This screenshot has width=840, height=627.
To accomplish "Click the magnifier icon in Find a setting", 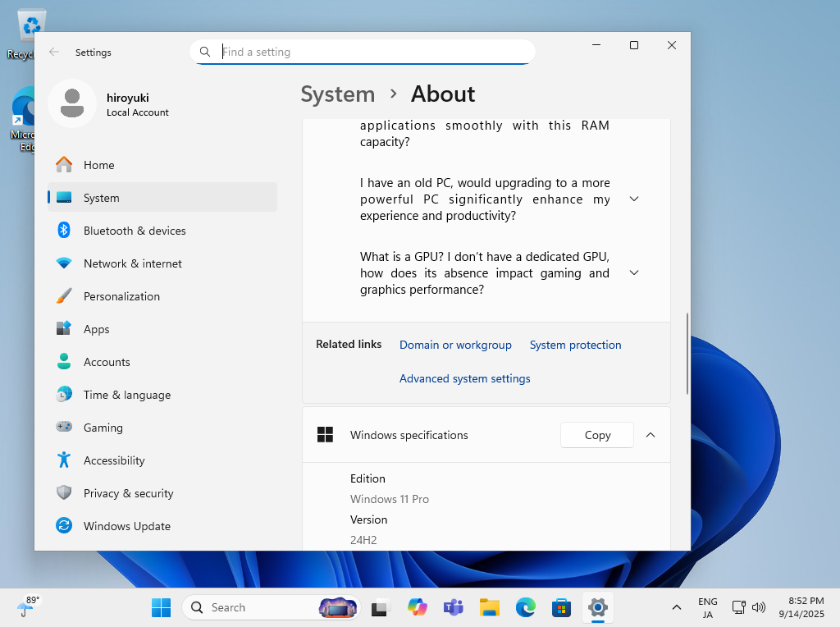I will [204, 52].
